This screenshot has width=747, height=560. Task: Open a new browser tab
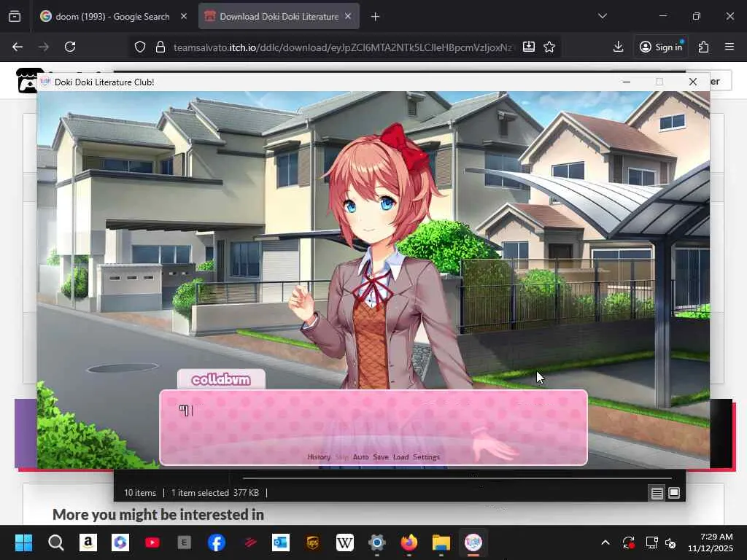click(376, 17)
